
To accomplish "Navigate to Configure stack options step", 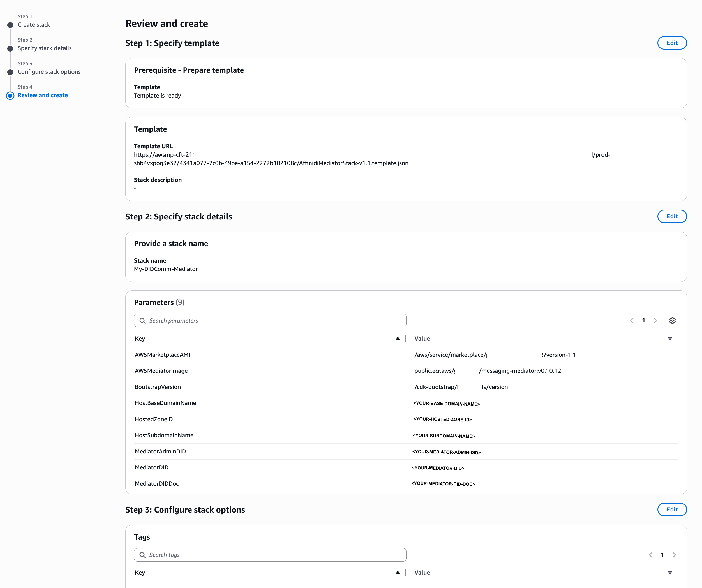I will tap(49, 72).
